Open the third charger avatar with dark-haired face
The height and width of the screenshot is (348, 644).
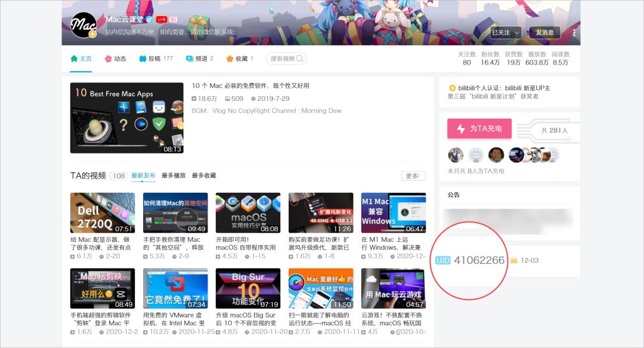coord(496,155)
